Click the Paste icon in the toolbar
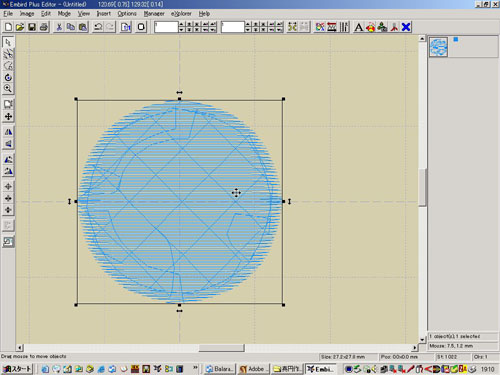Screen dimensions: 500x375 click(x=83, y=27)
